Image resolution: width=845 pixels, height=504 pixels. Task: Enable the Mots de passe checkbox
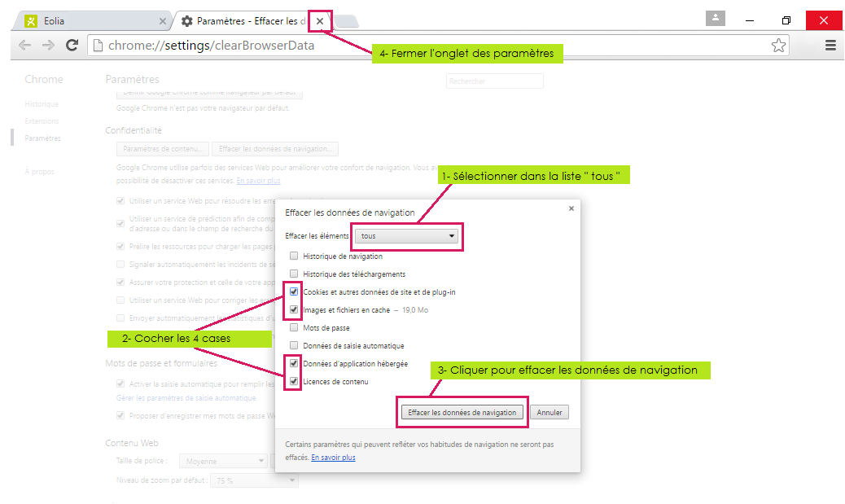click(x=294, y=327)
